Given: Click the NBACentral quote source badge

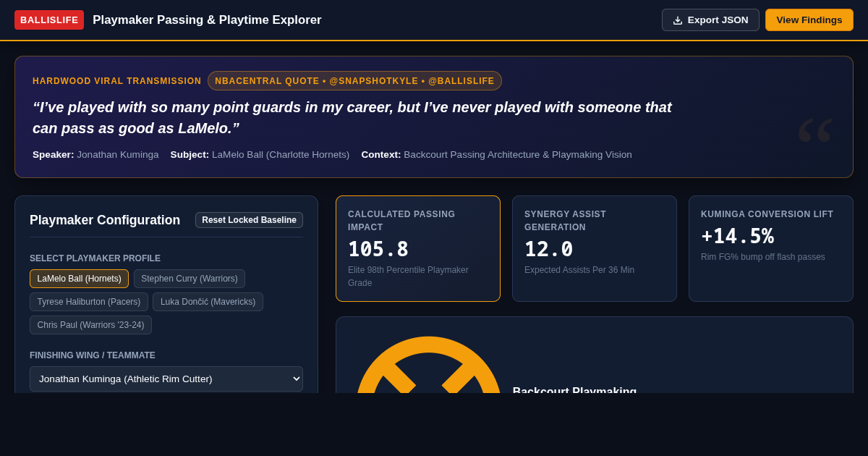Looking at the screenshot, I should [354, 81].
